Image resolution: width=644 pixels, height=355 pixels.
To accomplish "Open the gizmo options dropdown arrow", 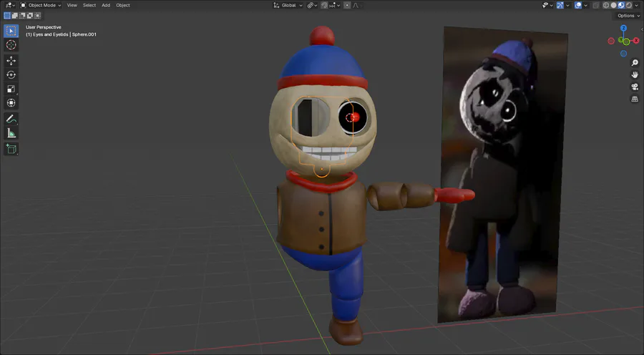I will (x=567, y=5).
